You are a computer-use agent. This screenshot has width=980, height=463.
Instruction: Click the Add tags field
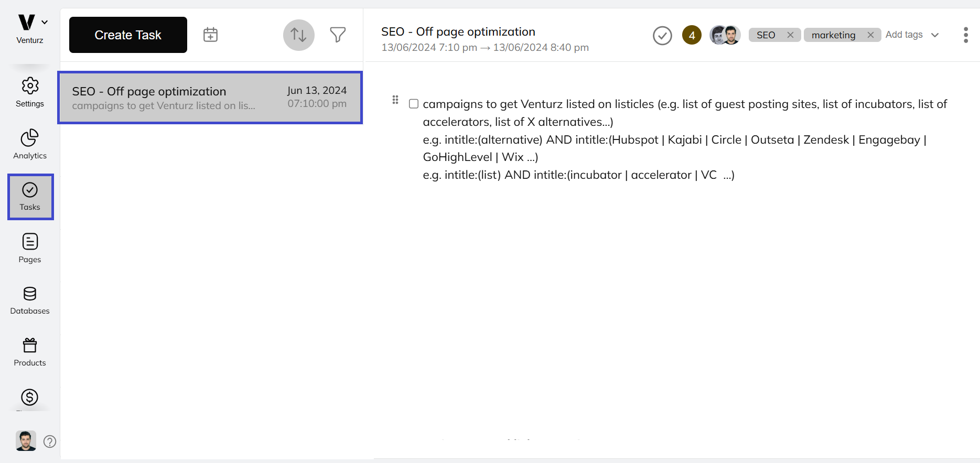coord(904,35)
